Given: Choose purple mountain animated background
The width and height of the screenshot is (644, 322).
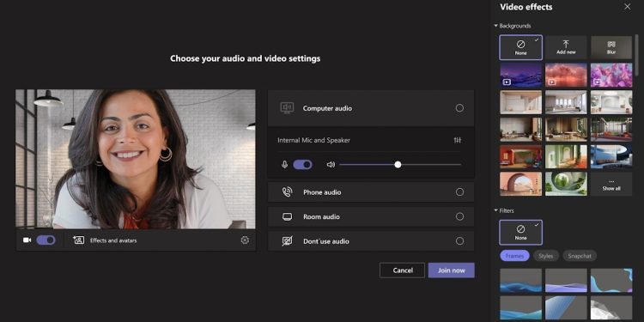Looking at the screenshot, I should (521, 75).
